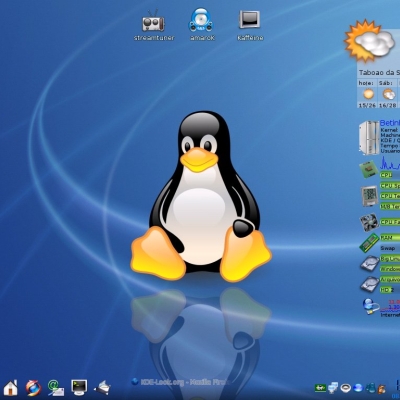Click the '16/28' temperature under Sáb
Image resolution: width=400 pixels, height=400 pixels.
tap(388, 105)
